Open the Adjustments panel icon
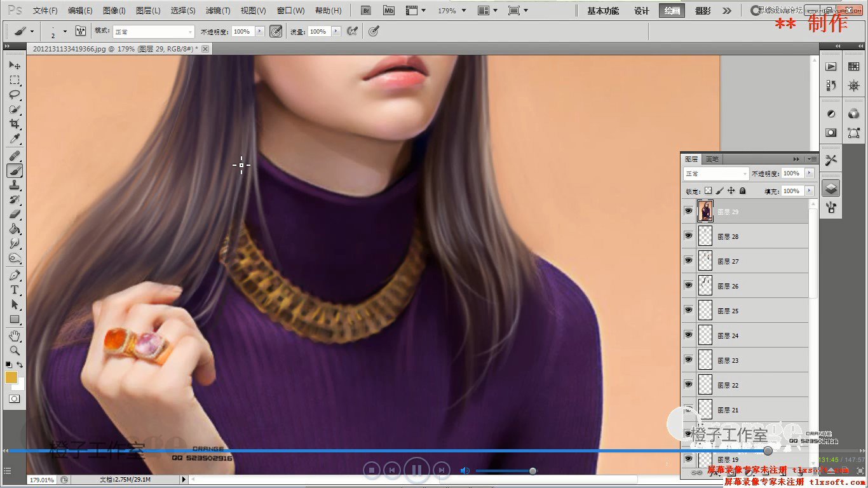The height and width of the screenshot is (488, 868). [x=831, y=114]
